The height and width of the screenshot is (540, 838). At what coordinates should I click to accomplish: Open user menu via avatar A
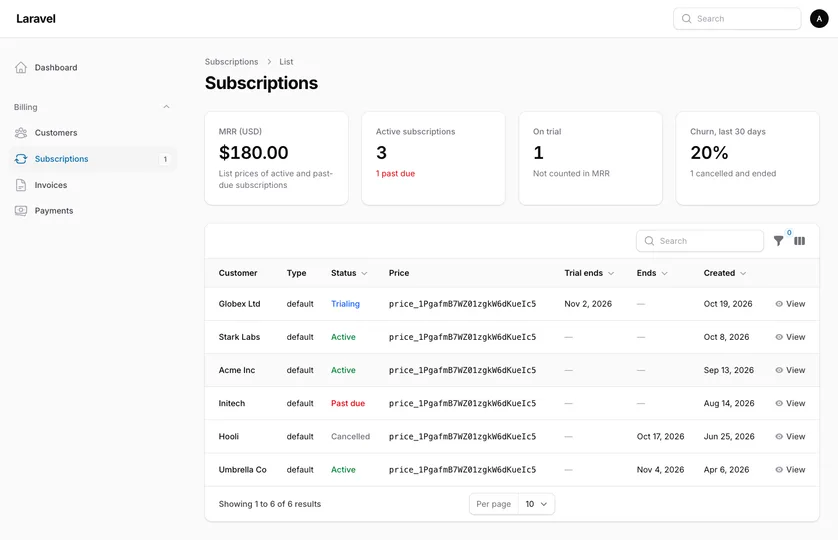(819, 19)
